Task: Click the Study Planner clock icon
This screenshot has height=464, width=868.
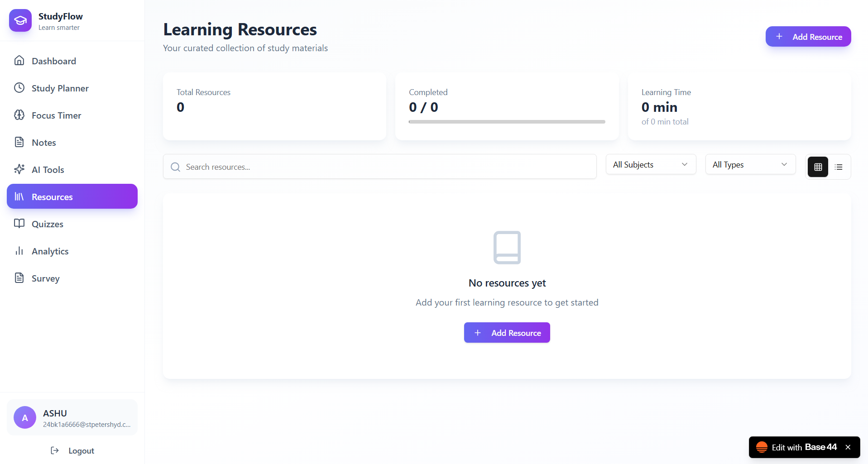Action: (19, 88)
